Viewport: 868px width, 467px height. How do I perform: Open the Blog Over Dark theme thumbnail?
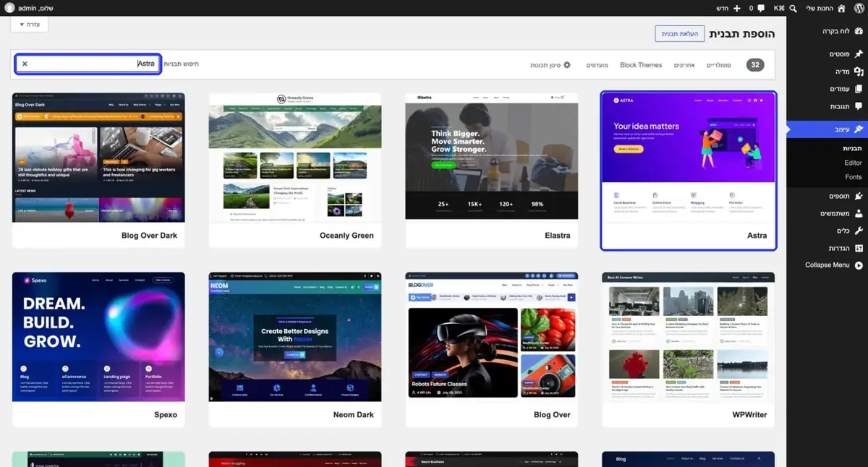pos(98,156)
